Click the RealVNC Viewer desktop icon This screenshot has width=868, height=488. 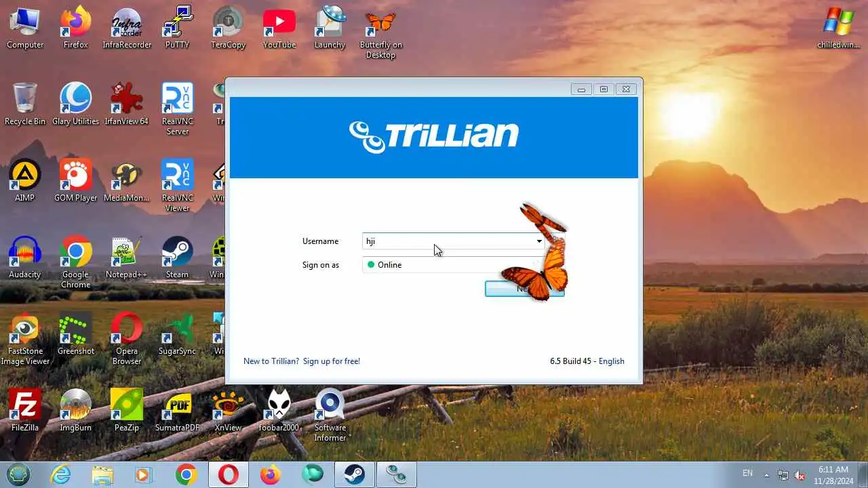click(x=177, y=186)
